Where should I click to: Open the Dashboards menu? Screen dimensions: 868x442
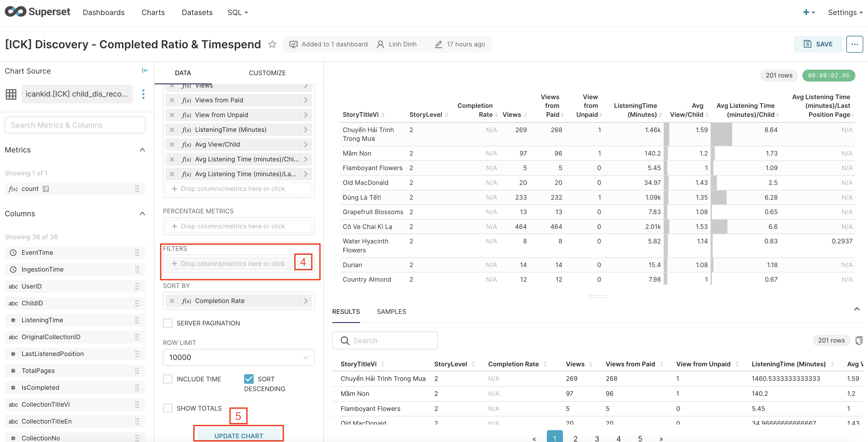click(x=103, y=12)
